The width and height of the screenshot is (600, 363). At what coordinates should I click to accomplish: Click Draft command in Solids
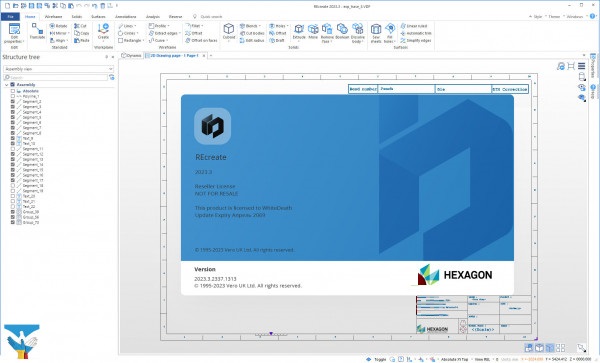click(x=277, y=40)
